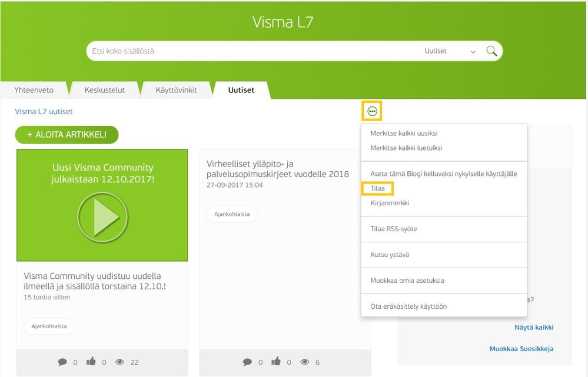The image size is (588, 377).
Task: Click the Visma L7 page title
Action: click(283, 22)
